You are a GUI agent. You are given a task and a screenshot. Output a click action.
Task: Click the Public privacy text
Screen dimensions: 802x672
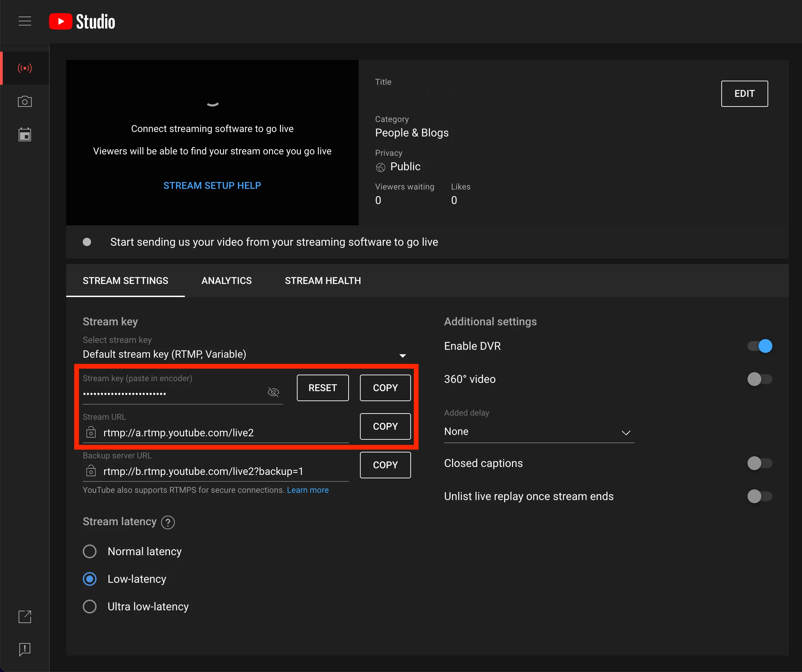pos(405,167)
